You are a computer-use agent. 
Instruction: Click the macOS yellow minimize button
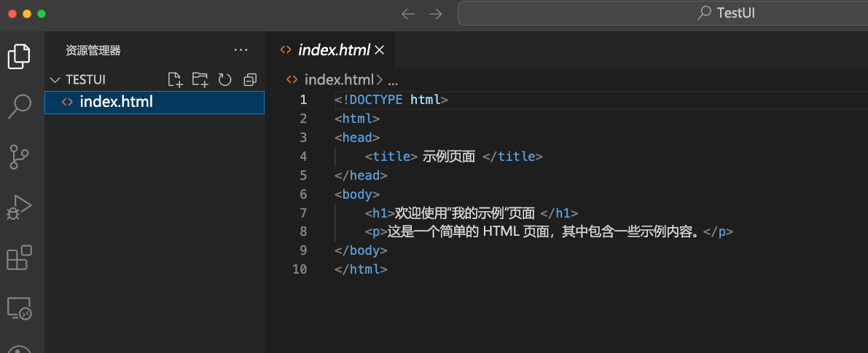(27, 14)
